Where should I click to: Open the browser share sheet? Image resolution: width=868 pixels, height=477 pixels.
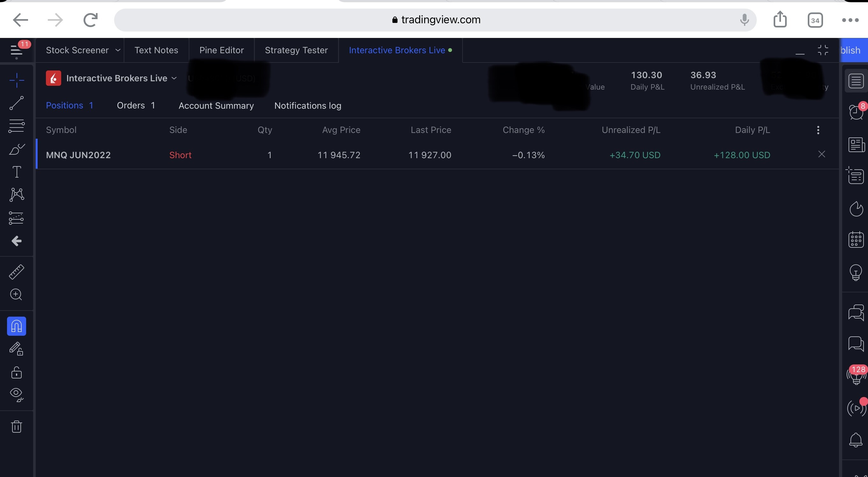(x=780, y=19)
